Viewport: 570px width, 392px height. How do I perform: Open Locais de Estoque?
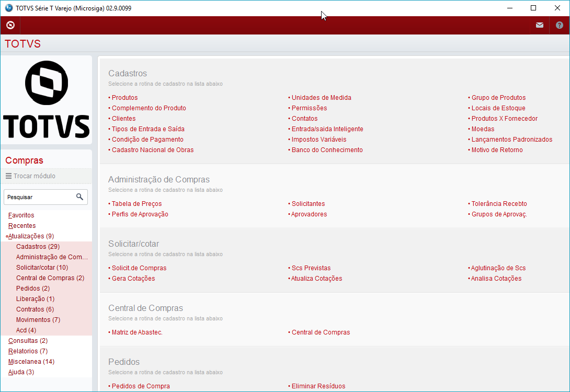click(x=498, y=108)
